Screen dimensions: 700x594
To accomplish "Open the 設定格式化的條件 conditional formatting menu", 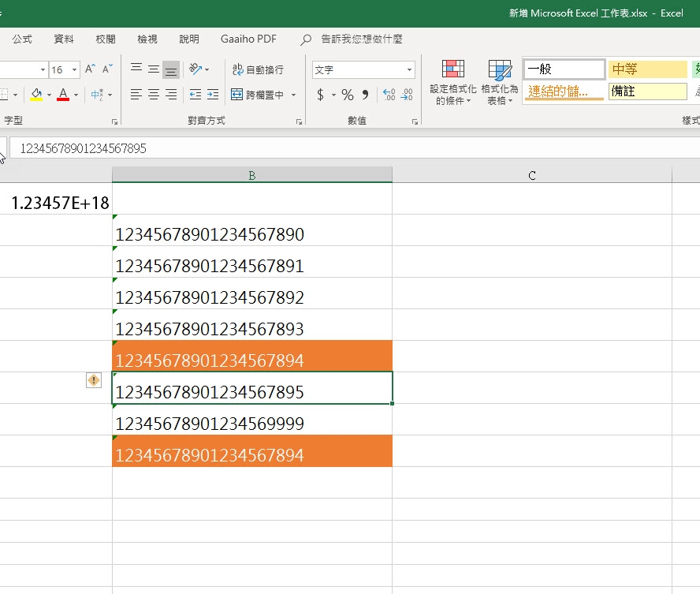I will pyautogui.click(x=452, y=83).
